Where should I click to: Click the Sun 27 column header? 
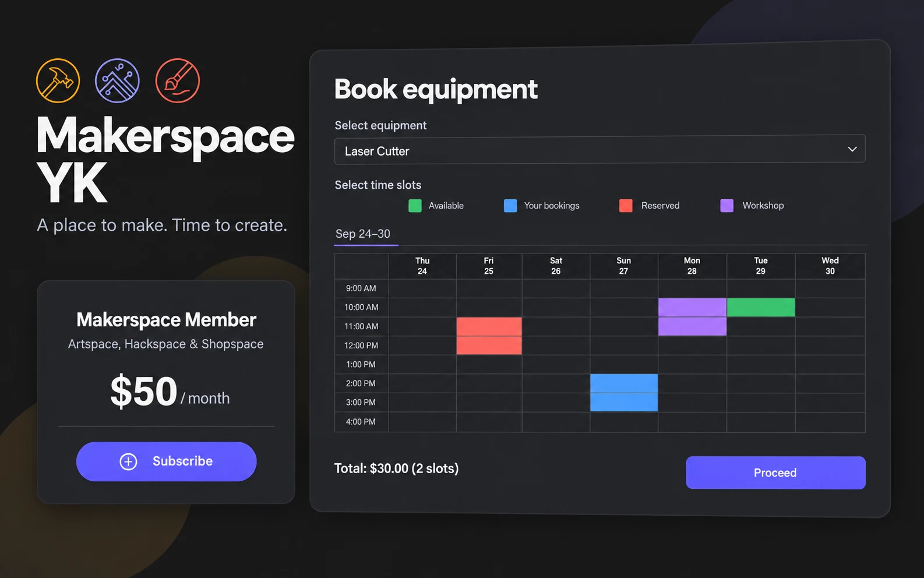[624, 266]
